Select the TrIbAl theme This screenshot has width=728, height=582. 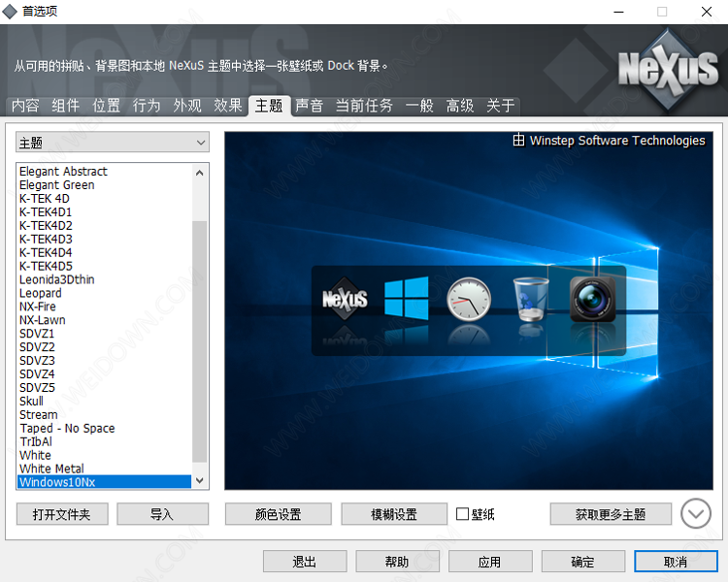[x=104, y=441]
